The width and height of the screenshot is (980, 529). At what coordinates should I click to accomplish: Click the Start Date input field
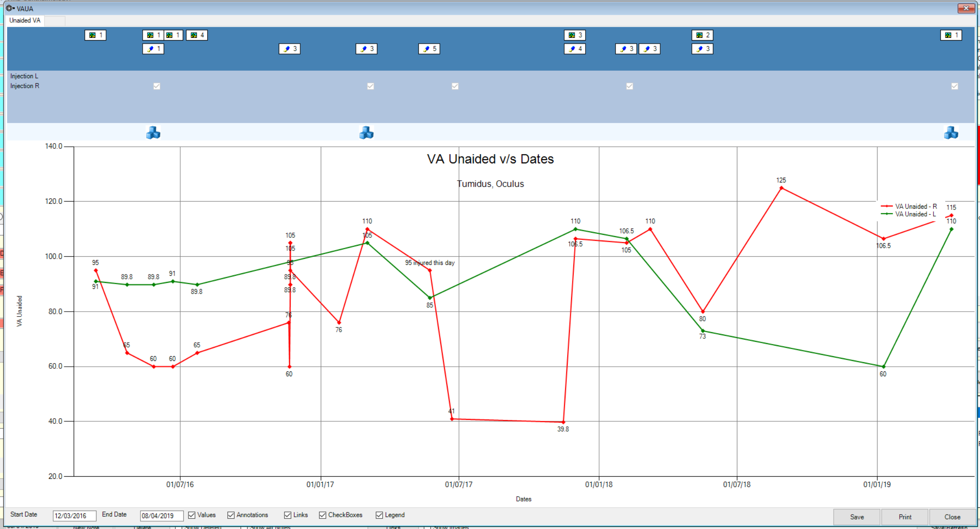point(73,515)
